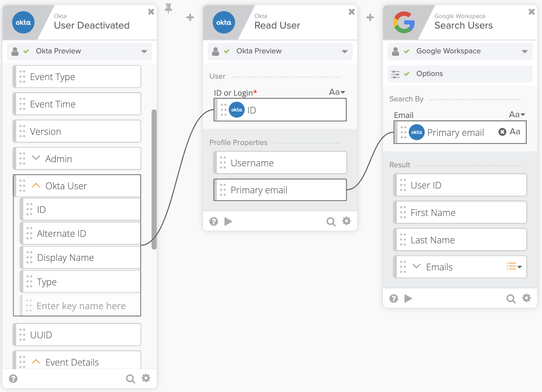Click the plus icon before Search Users card
542x392 pixels.
coord(370,17)
